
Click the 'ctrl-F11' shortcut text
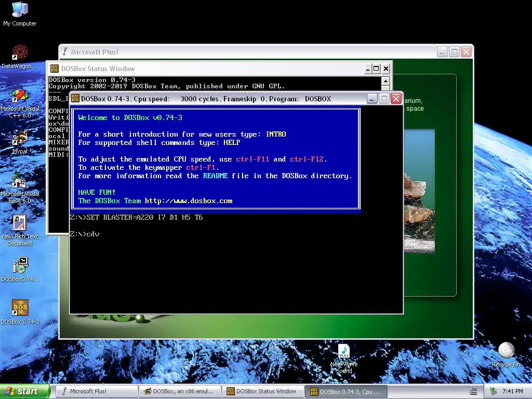[x=252, y=159]
